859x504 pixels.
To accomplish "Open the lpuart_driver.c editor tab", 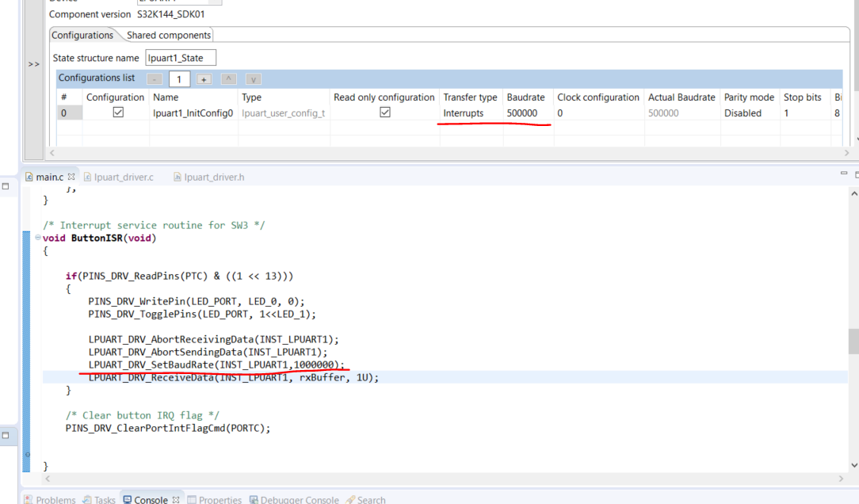I will pyautogui.click(x=119, y=177).
